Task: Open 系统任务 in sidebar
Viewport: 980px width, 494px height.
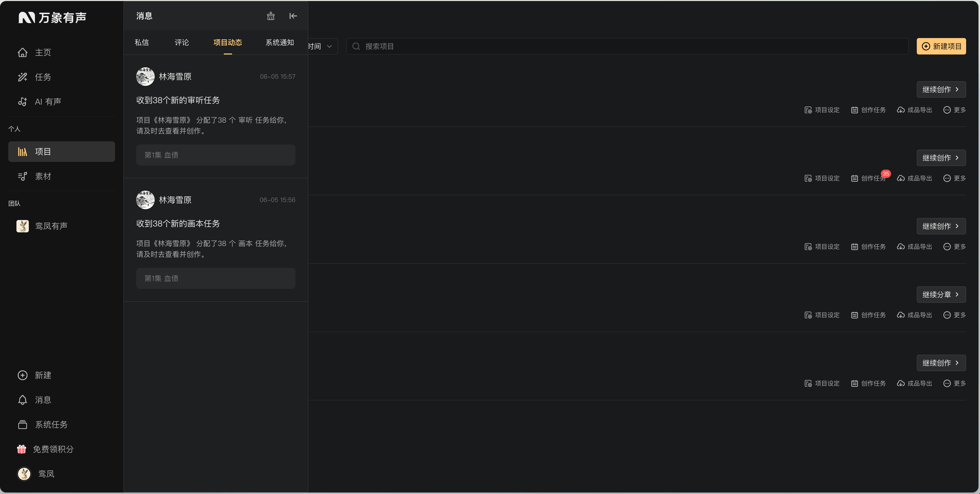Action: pos(61,425)
